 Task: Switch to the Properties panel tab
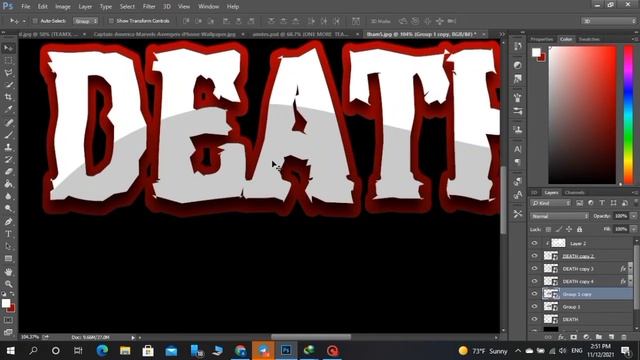(542, 39)
